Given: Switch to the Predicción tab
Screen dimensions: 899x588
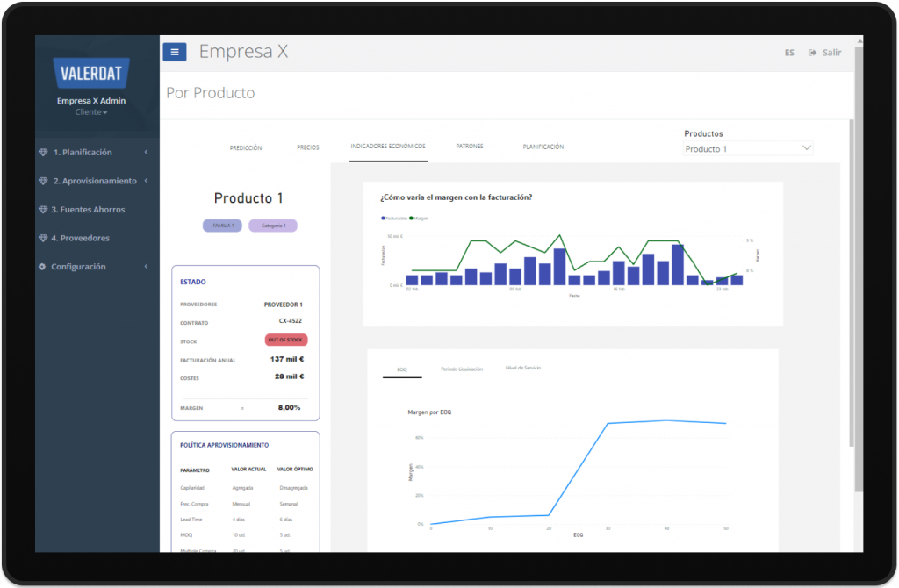Looking at the screenshot, I should click(246, 147).
